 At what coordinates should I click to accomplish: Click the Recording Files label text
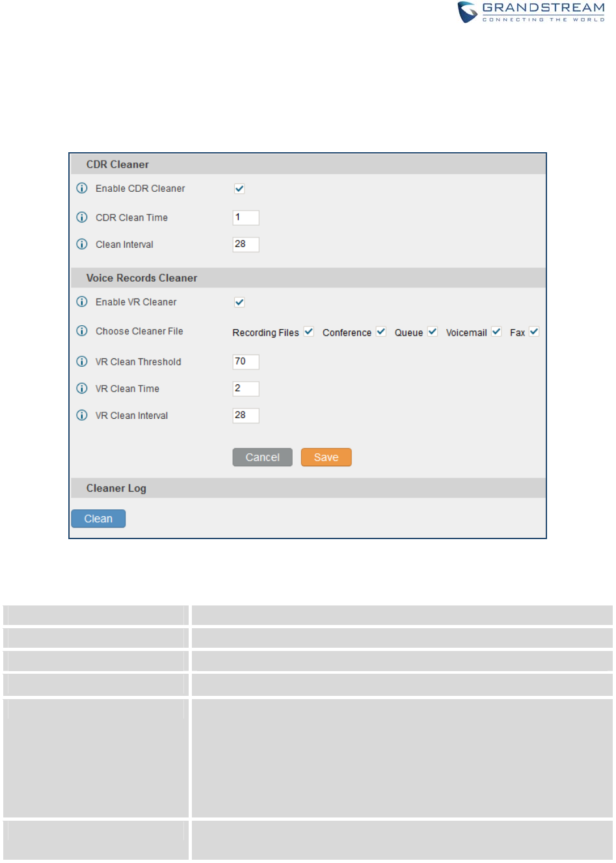click(266, 332)
